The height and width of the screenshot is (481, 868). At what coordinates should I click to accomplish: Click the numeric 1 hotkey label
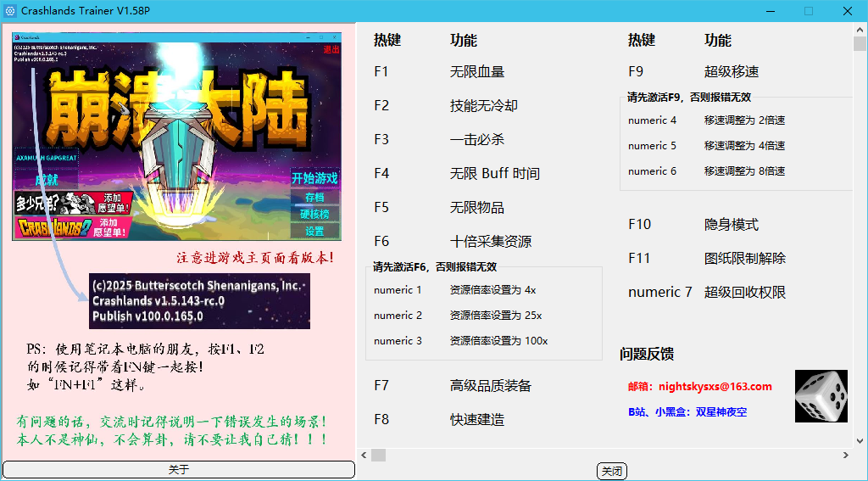398,290
